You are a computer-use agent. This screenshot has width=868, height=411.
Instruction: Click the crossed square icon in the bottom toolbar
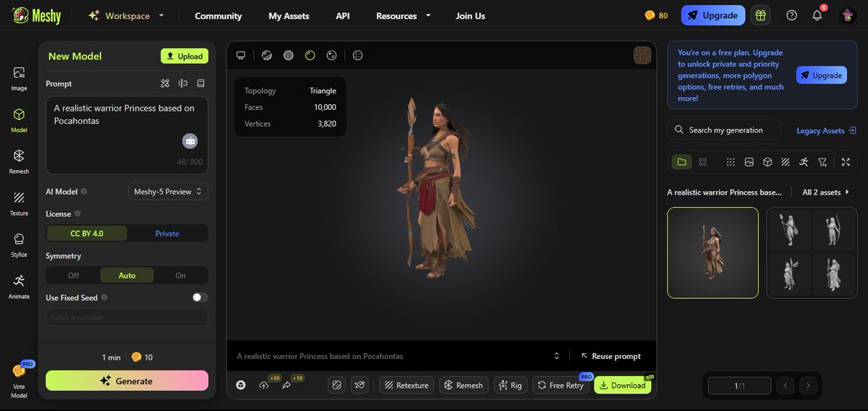tap(336, 385)
